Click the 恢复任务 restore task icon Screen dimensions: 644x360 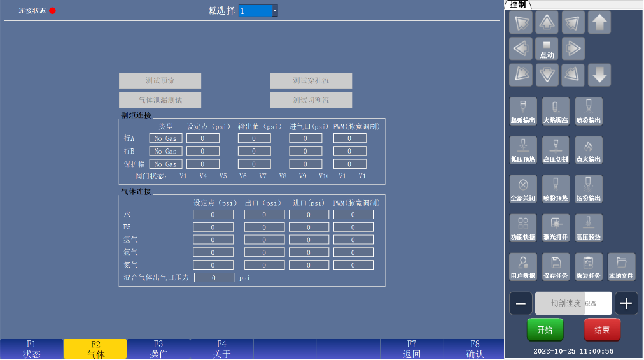click(589, 267)
